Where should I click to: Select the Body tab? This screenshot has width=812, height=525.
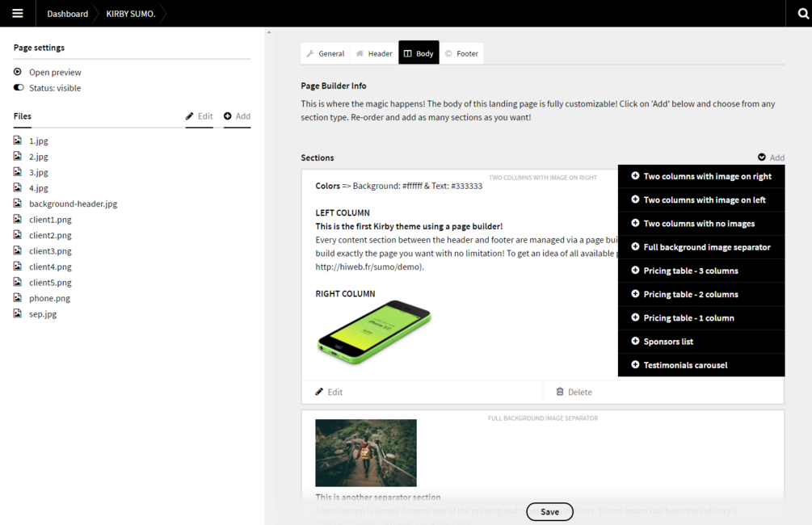(x=419, y=52)
